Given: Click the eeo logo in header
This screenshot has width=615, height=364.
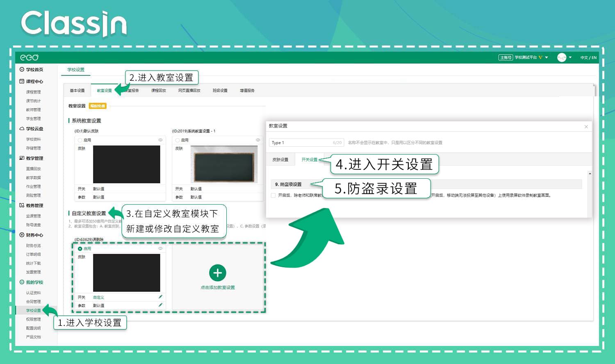Looking at the screenshot, I should 30,57.
